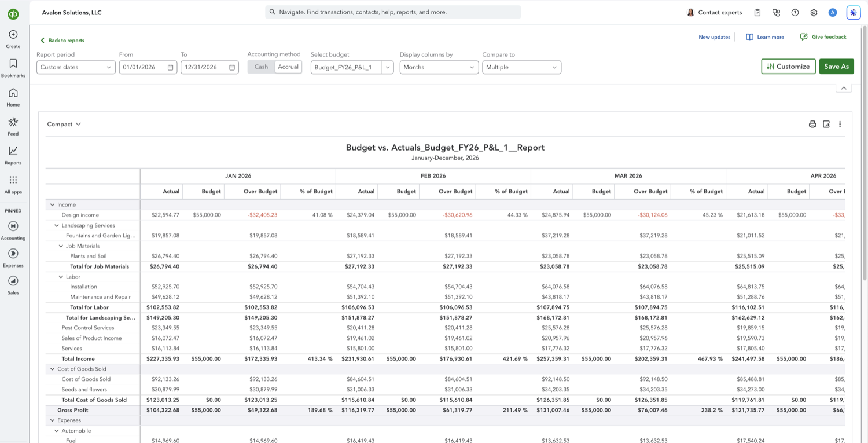
Task: Open the Compare to dropdown
Action: [x=522, y=67]
